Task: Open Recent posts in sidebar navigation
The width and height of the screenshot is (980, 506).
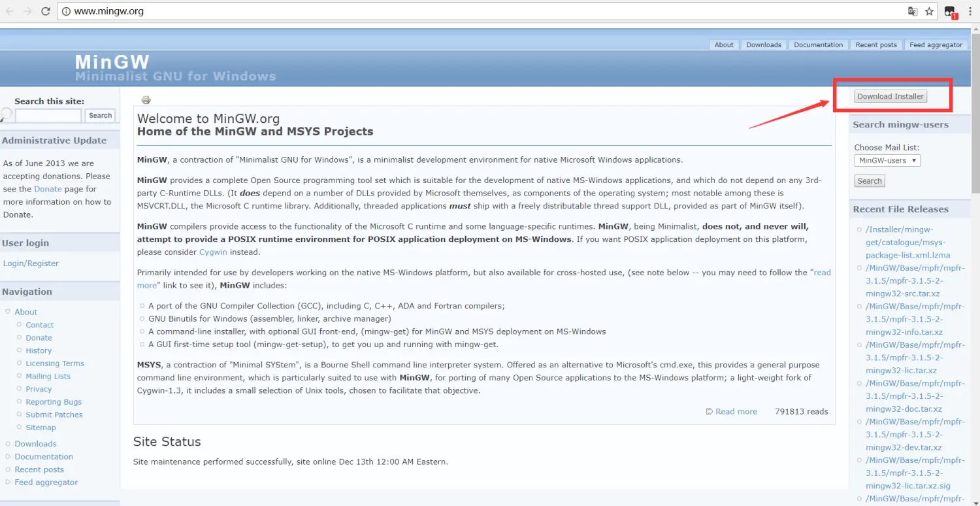Action: pos(39,469)
